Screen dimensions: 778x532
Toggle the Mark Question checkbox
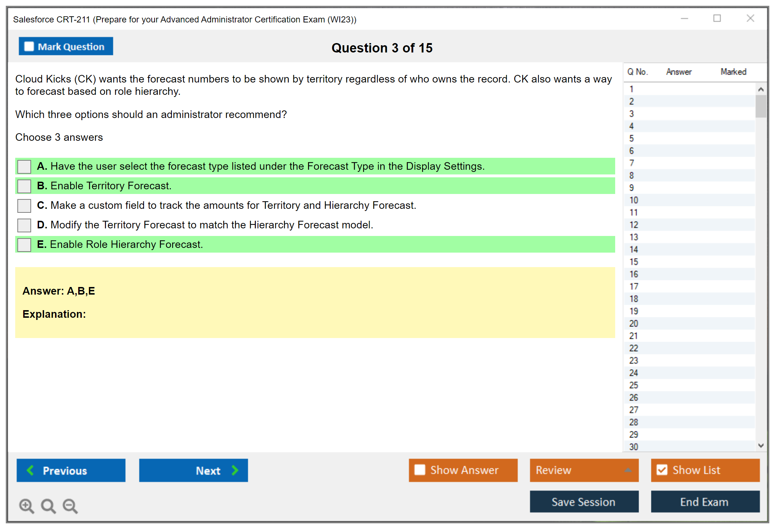tap(29, 47)
